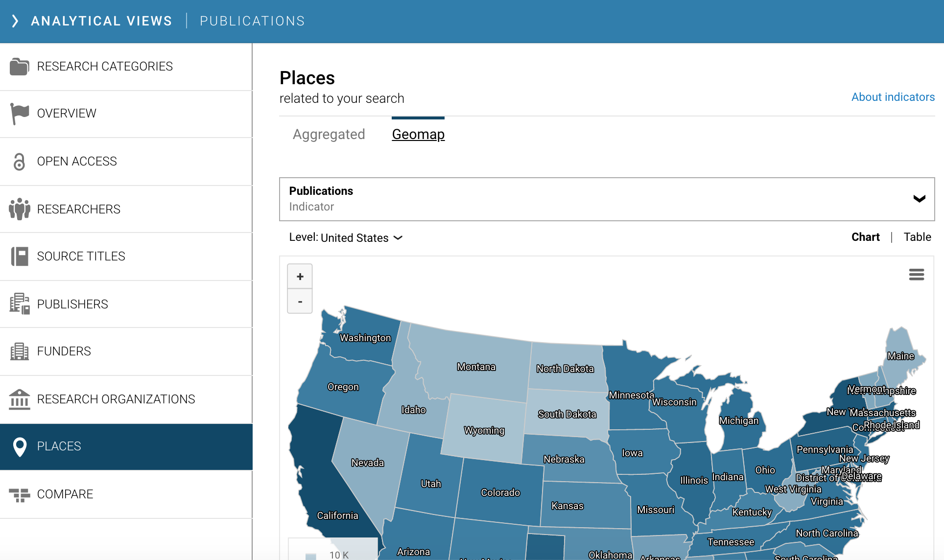Open the chart hamburger menu
944x560 pixels.
coord(916,275)
